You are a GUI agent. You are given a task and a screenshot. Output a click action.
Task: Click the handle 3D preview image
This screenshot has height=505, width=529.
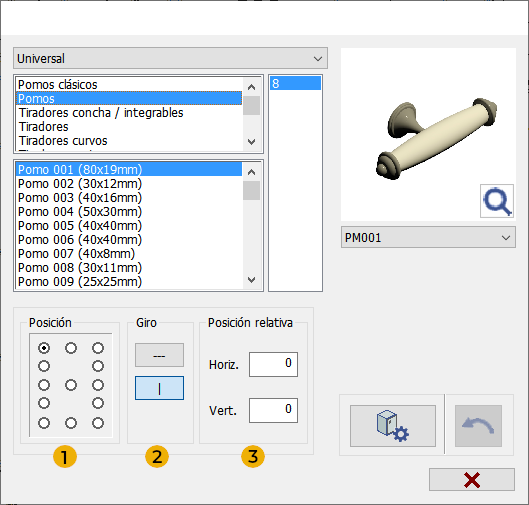click(428, 134)
